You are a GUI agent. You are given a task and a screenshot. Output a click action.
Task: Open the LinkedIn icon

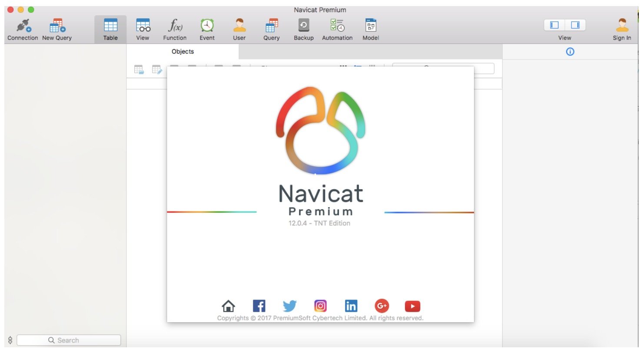click(351, 306)
